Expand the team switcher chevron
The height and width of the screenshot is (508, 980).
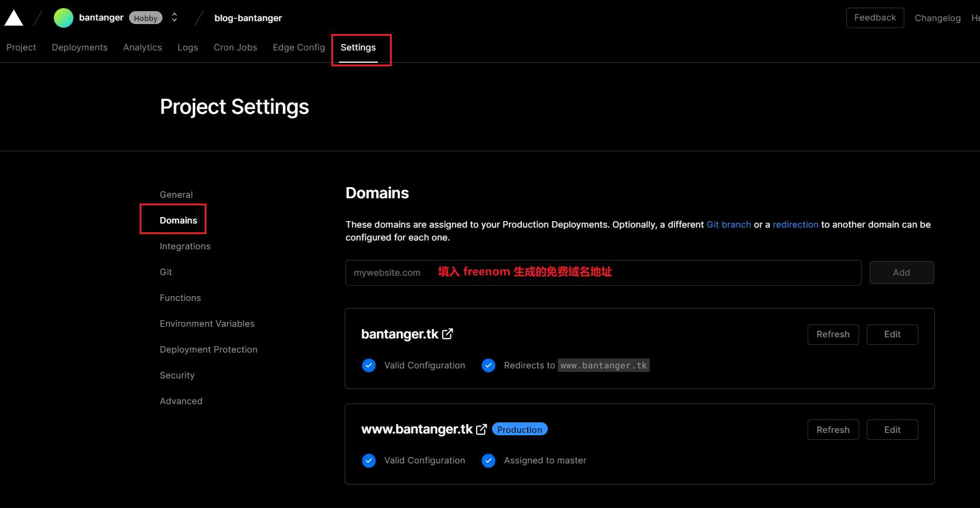(x=174, y=18)
